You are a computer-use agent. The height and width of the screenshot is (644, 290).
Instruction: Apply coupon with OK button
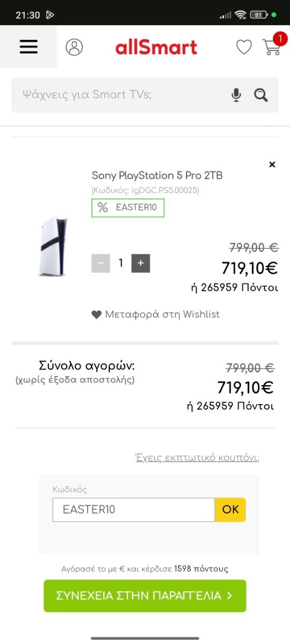click(230, 510)
